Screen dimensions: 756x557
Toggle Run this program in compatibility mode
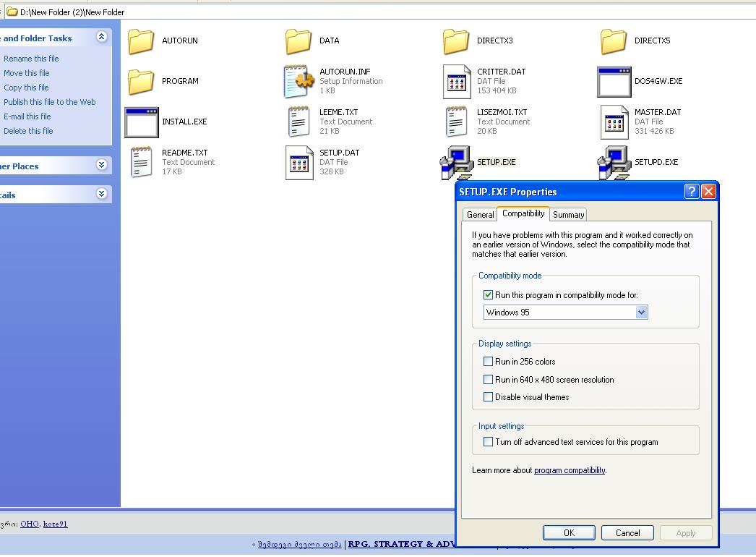(x=488, y=295)
